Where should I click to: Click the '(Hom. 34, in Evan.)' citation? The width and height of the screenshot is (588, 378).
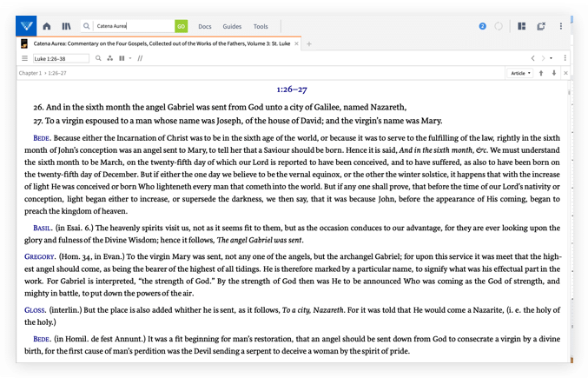[x=92, y=257]
